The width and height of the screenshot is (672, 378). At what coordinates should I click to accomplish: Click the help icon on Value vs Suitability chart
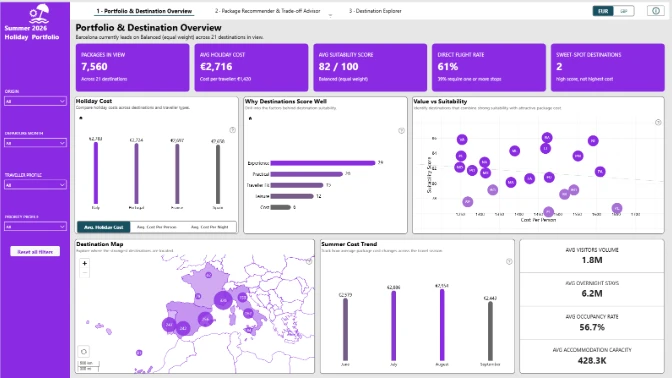(658, 122)
